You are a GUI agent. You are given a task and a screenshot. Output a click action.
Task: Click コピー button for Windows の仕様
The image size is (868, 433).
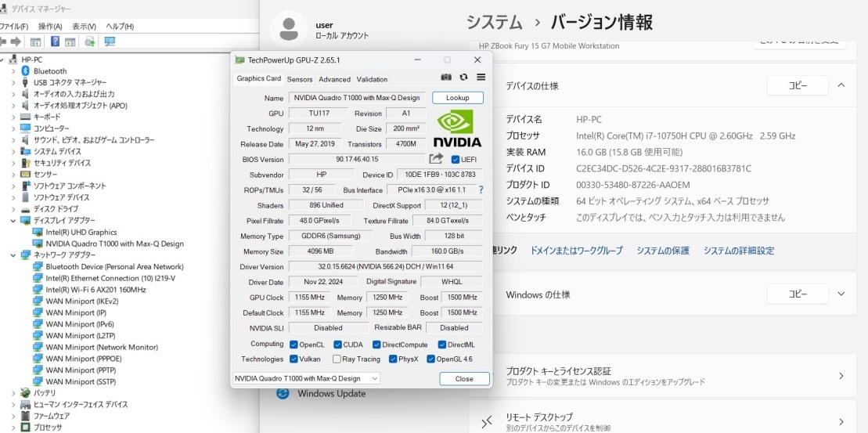(797, 294)
